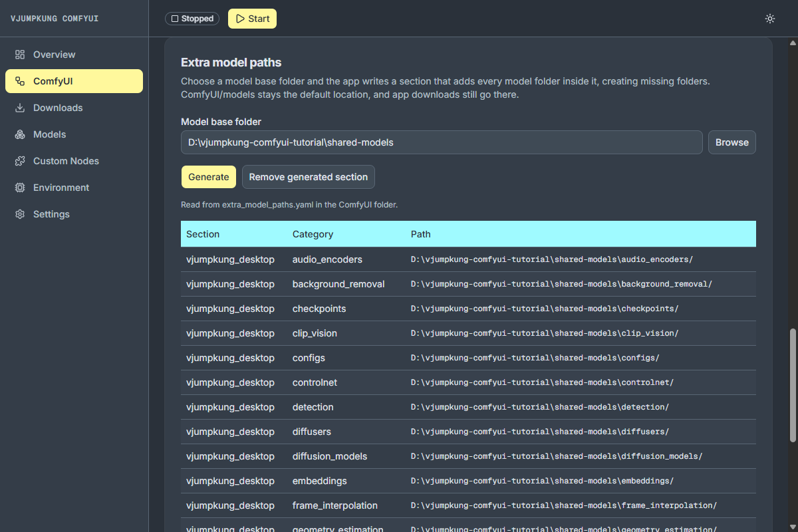Viewport: 798px width, 532px height.
Task: Click vjumpkung_desktop in the configs row
Action: 230,358
